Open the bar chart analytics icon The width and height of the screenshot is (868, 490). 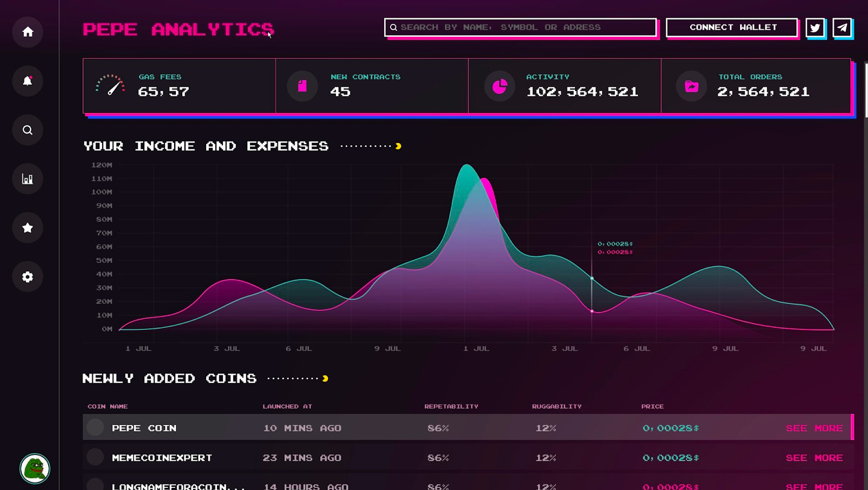[28, 179]
